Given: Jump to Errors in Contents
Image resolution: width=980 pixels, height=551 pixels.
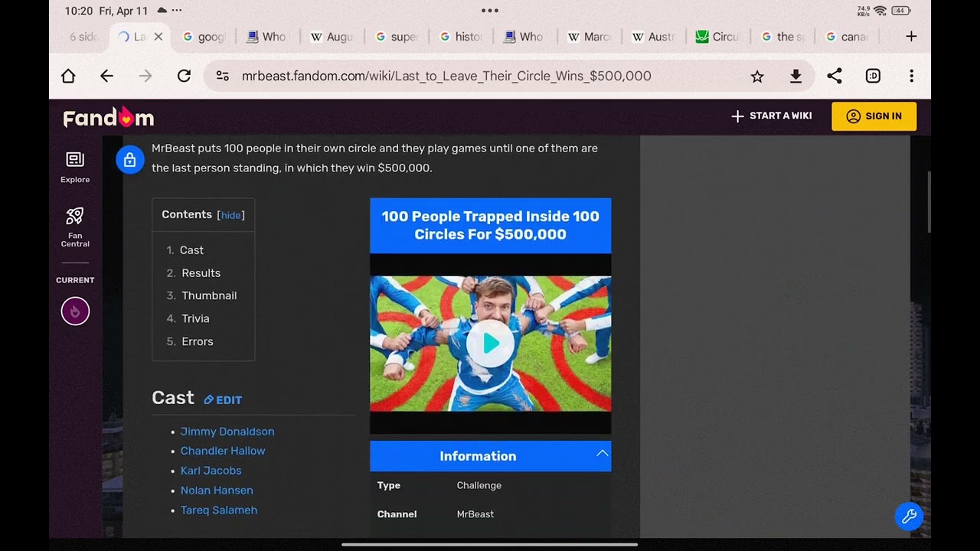Looking at the screenshot, I should coord(198,341).
